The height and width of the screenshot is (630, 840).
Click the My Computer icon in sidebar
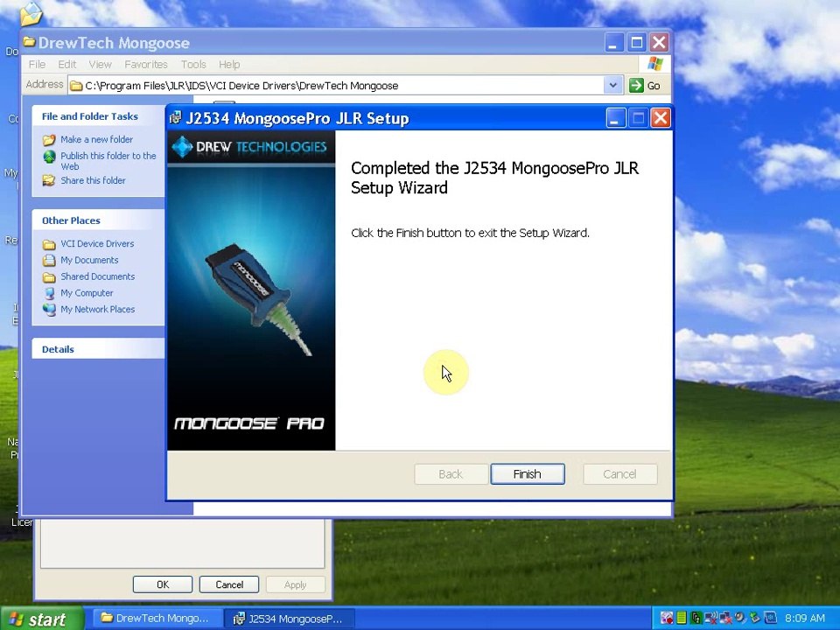49,293
